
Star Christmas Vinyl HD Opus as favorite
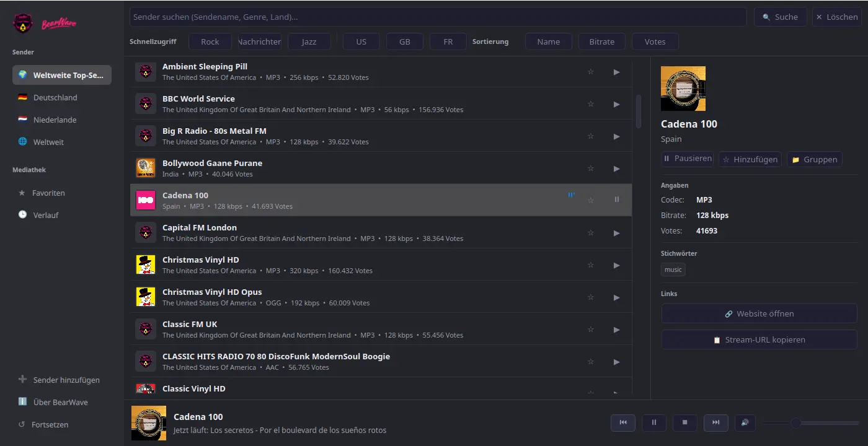click(590, 297)
